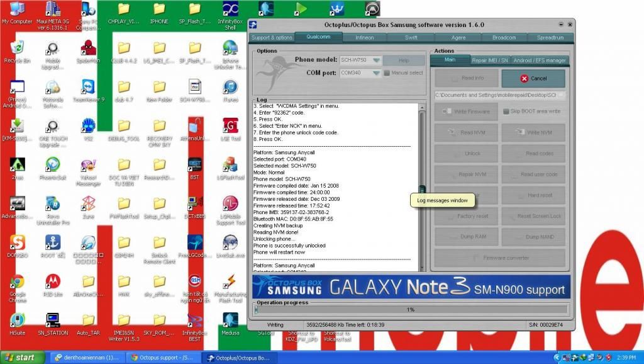The image size is (644, 364).
Task: Click the Write NVM button
Action: click(x=533, y=132)
